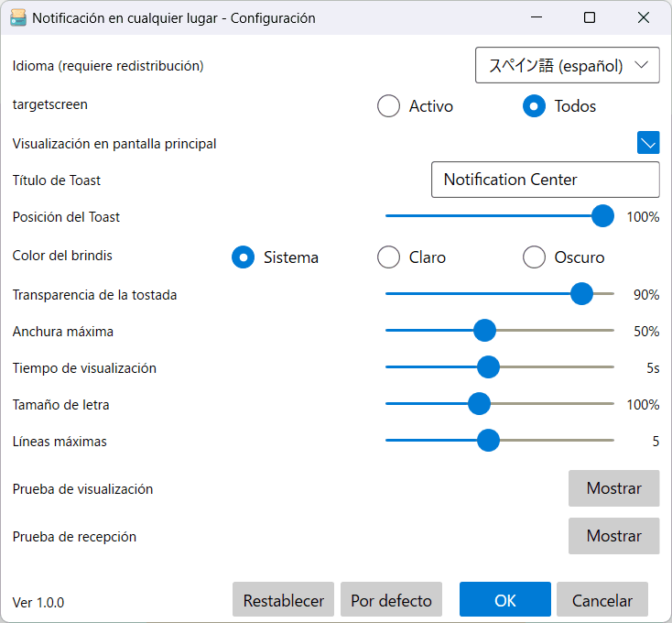This screenshot has height=623, width=672.
Task: Click the Por defecto button
Action: tap(391, 599)
